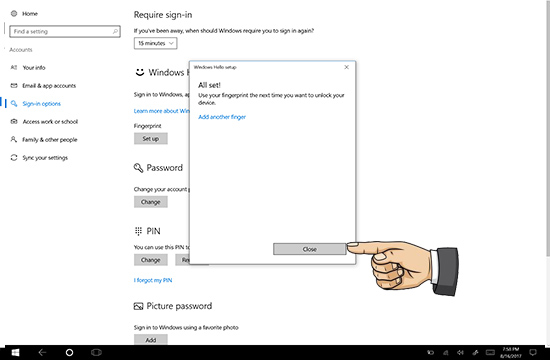Click the Windows Hello smiley face icon
The width and height of the screenshot is (550, 360).
[140, 72]
